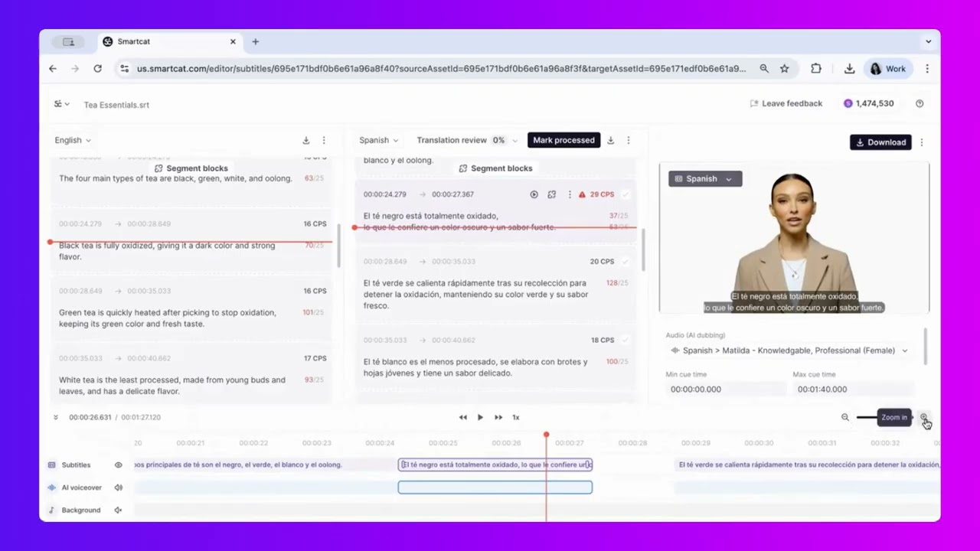
Task: Bookmark this page with the star icon
Action: pyautogui.click(x=784, y=69)
